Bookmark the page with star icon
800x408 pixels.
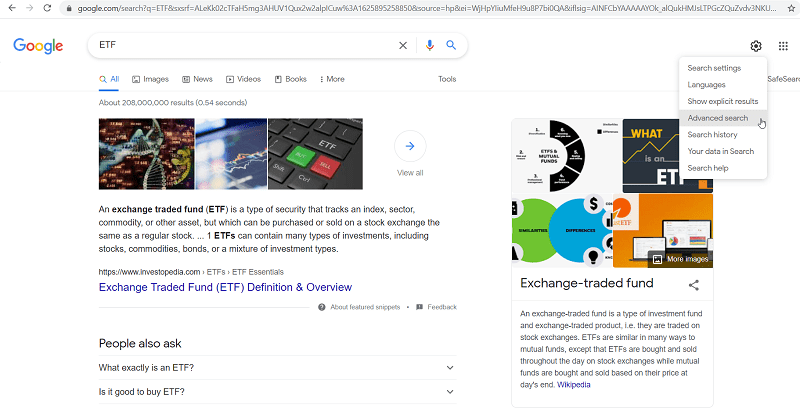(791, 8)
